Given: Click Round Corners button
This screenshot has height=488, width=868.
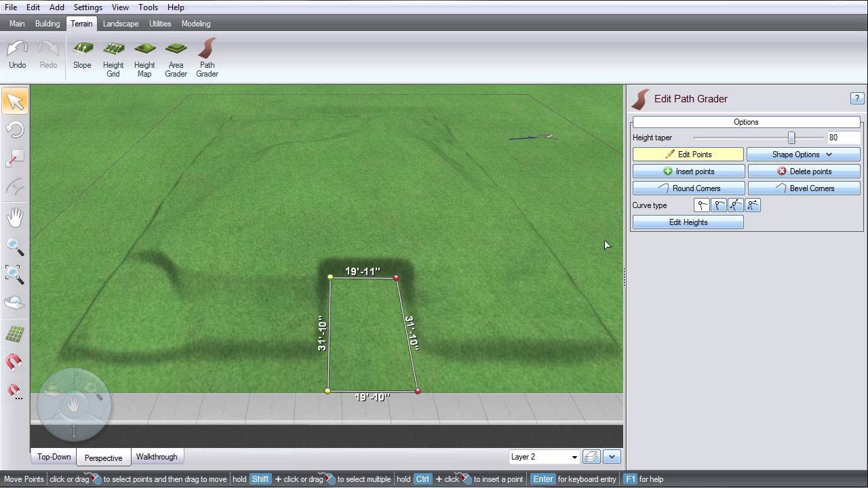Looking at the screenshot, I should point(688,188).
